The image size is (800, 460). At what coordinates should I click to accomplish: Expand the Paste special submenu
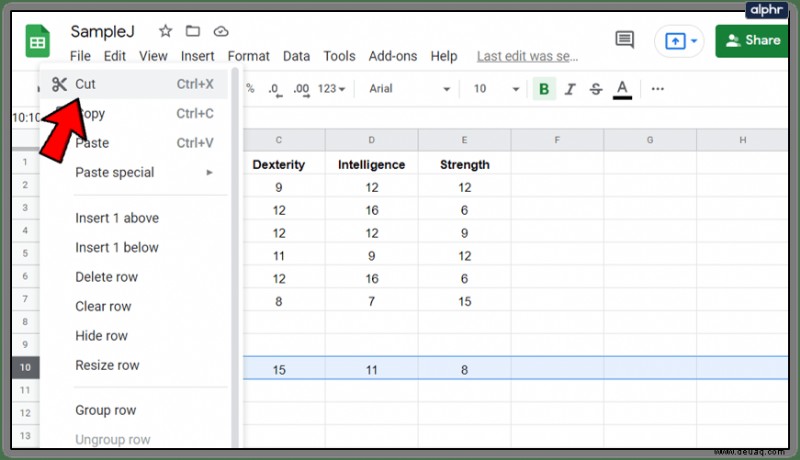tap(143, 172)
